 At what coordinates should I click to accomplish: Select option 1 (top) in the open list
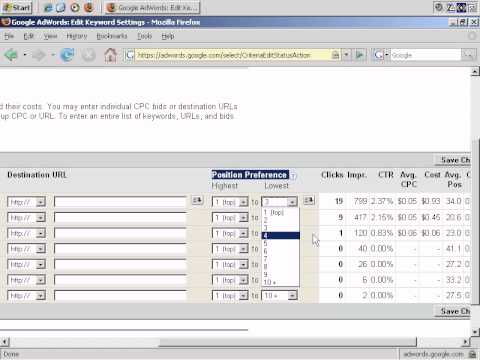280,212
